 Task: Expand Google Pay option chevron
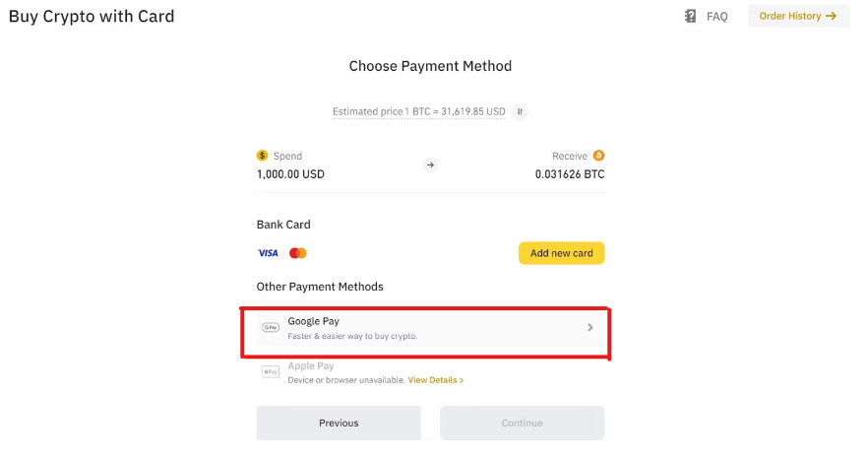(590, 328)
